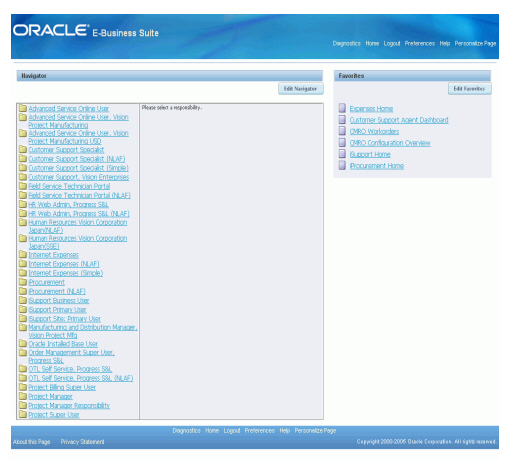Open the Expenses Home favorite link
This screenshot has width=512, height=462.
371,109
